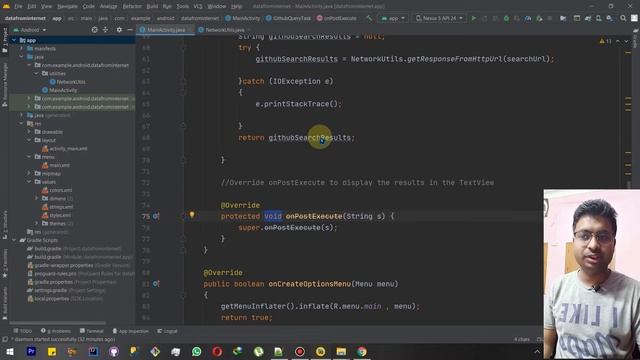Screen dimensions: 640x360
Task: Click the warnings indicator showing 11 problems
Action: [605, 41]
